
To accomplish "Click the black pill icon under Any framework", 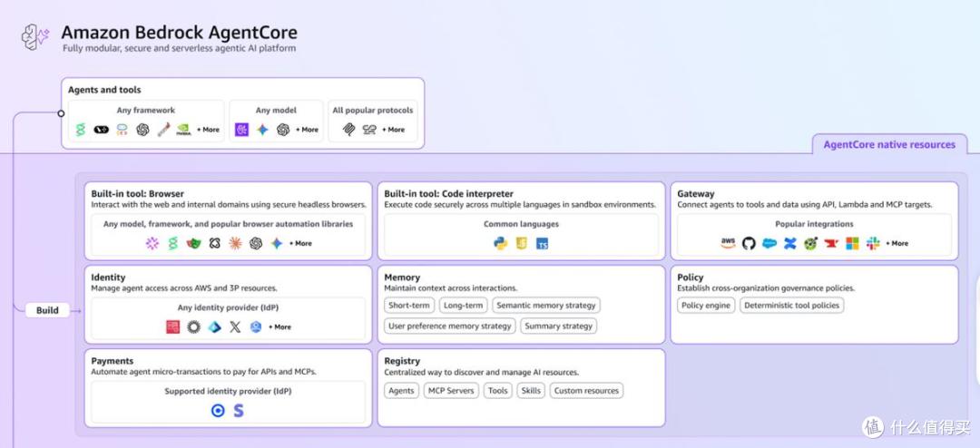I will click(x=102, y=130).
